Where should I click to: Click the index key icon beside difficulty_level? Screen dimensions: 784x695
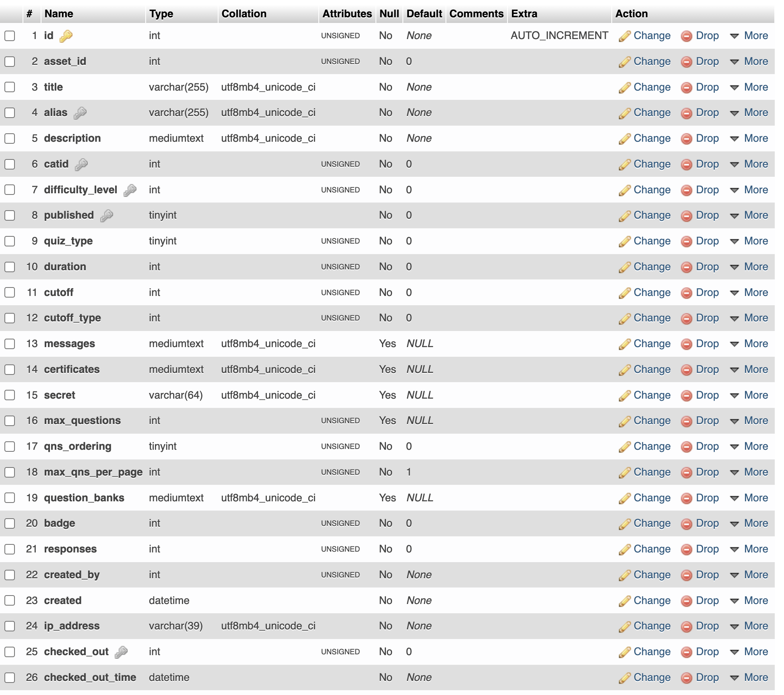click(130, 190)
